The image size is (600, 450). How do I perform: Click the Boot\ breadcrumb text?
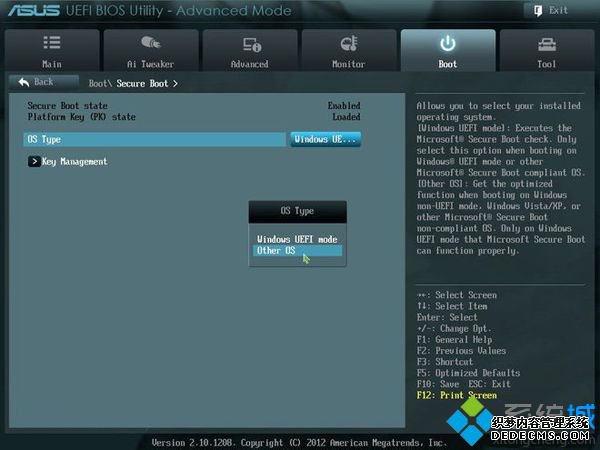pos(100,83)
